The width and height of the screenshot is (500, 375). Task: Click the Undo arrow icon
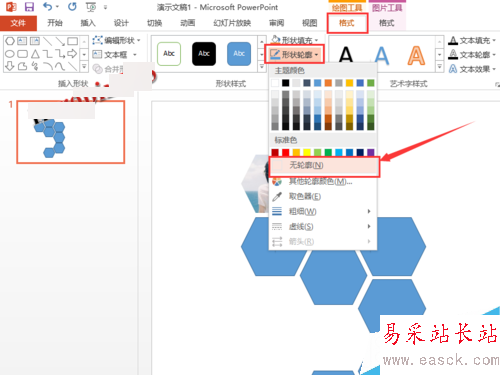[48, 6]
